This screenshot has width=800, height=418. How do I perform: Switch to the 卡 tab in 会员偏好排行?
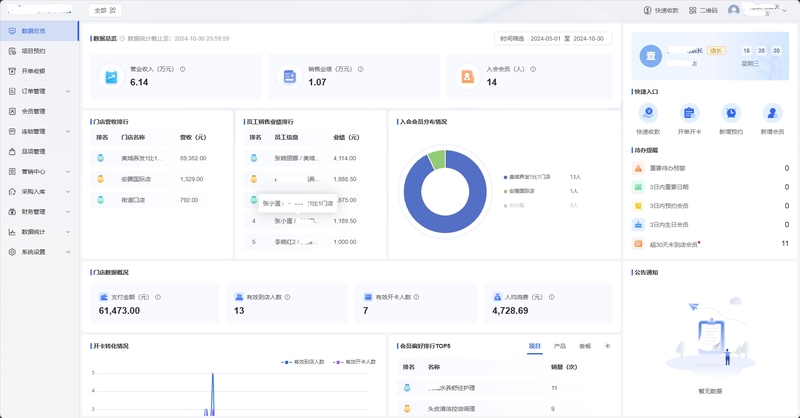click(x=607, y=346)
